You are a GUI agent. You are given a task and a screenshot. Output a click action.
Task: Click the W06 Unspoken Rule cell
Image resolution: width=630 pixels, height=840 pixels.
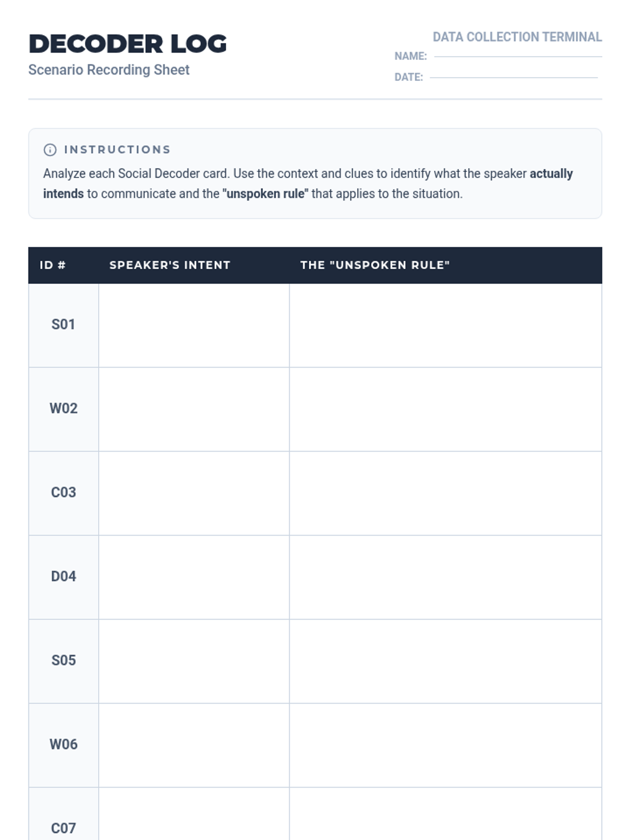[x=446, y=745]
